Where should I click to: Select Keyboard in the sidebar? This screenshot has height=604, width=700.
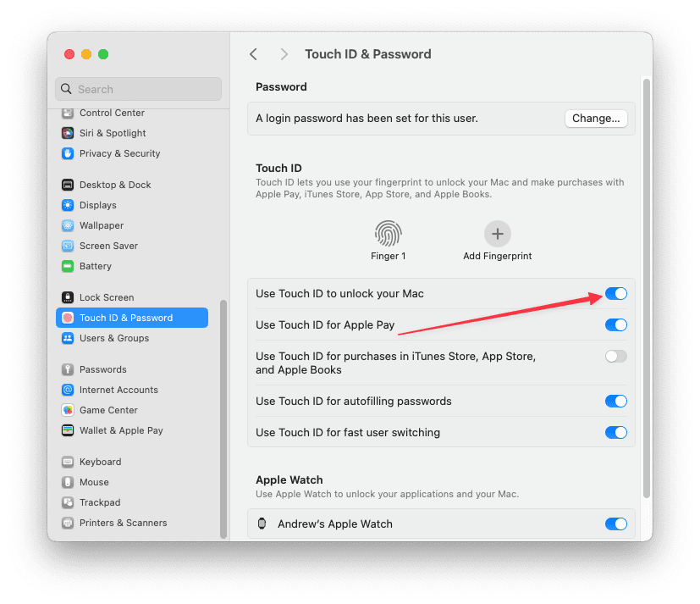(x=132, y=462)
